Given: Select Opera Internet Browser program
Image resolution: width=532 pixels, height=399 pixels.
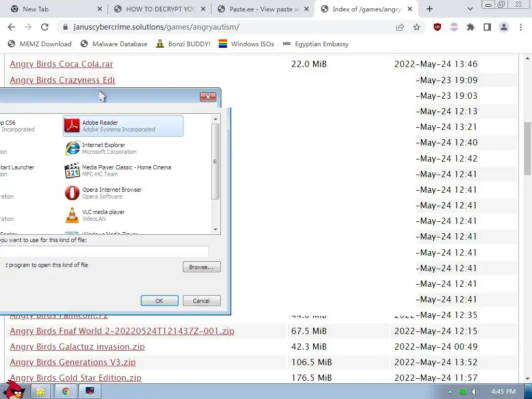Looking at the screenshot, I should pos(123,193).
